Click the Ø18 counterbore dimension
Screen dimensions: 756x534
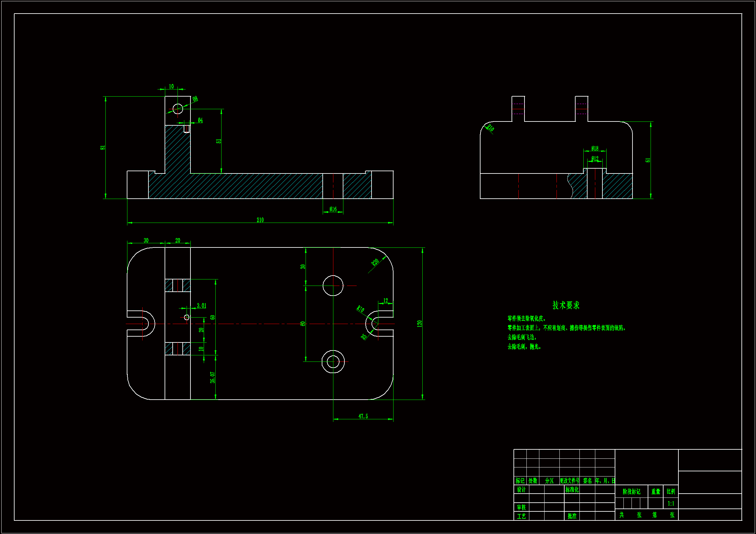(x=595, y=148)
